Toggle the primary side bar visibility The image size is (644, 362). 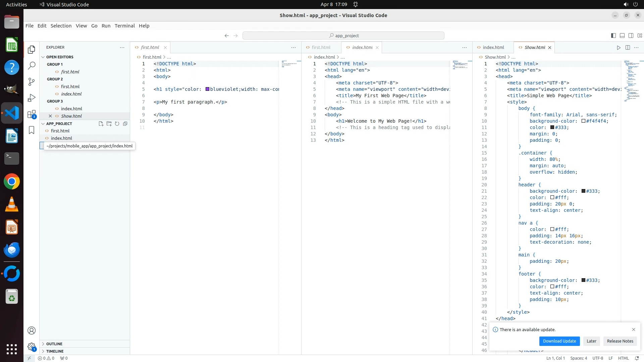click(x=613, y=36)
